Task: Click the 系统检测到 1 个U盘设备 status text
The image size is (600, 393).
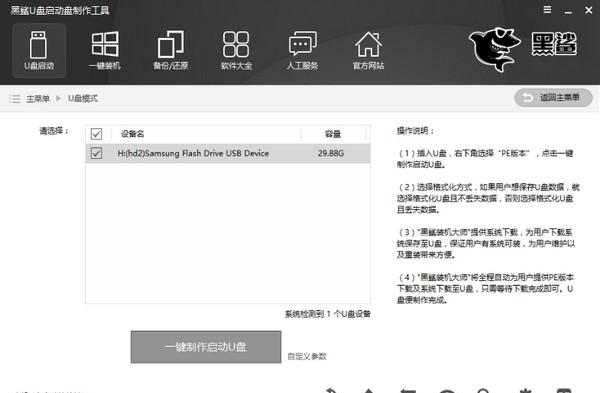Action: [x=328, y=314]
